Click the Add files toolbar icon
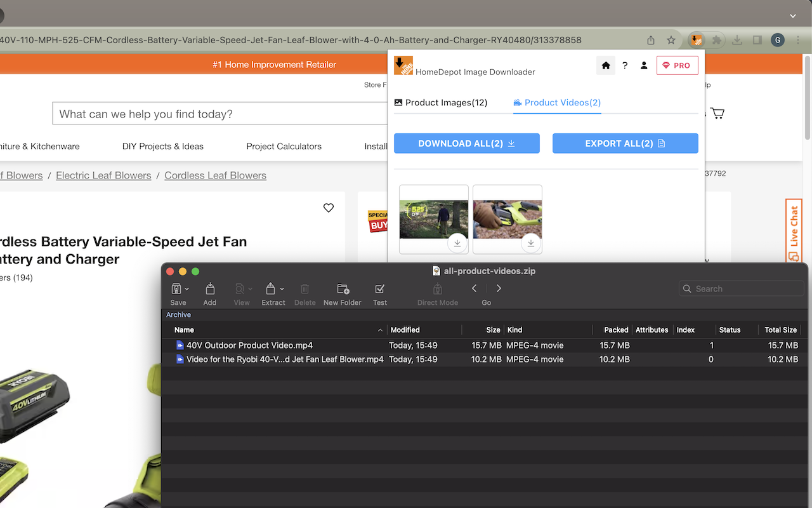This screenshot has height=508, width=812. click(210, 289)
